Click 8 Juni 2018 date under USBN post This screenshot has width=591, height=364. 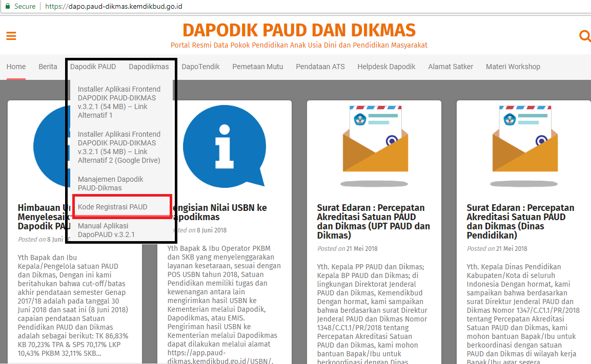212,230
